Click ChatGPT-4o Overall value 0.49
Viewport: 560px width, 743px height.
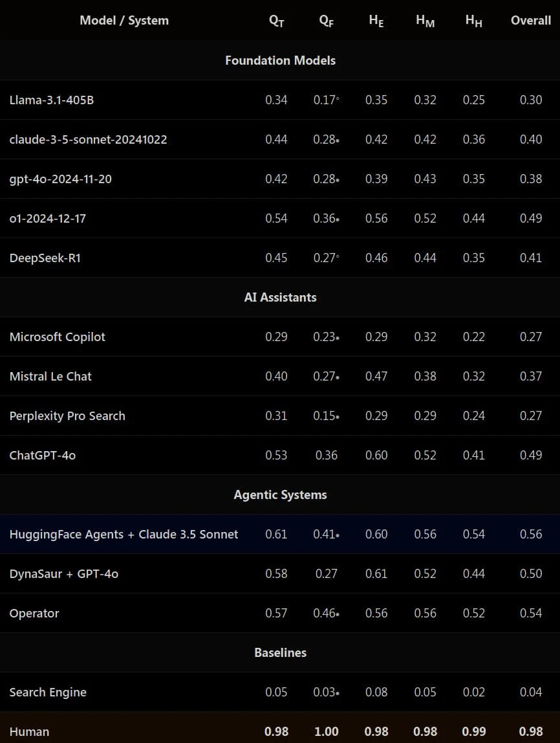click(x=531, y=456)
